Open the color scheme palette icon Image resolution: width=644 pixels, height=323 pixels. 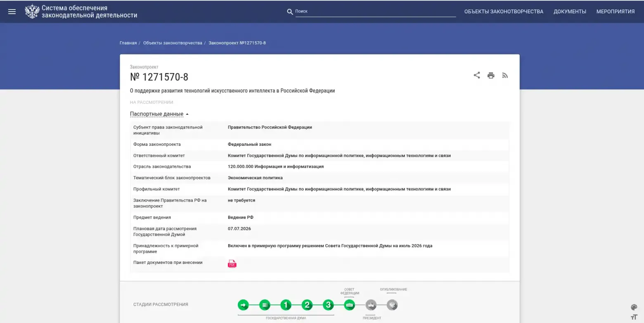tap(634, 307)
